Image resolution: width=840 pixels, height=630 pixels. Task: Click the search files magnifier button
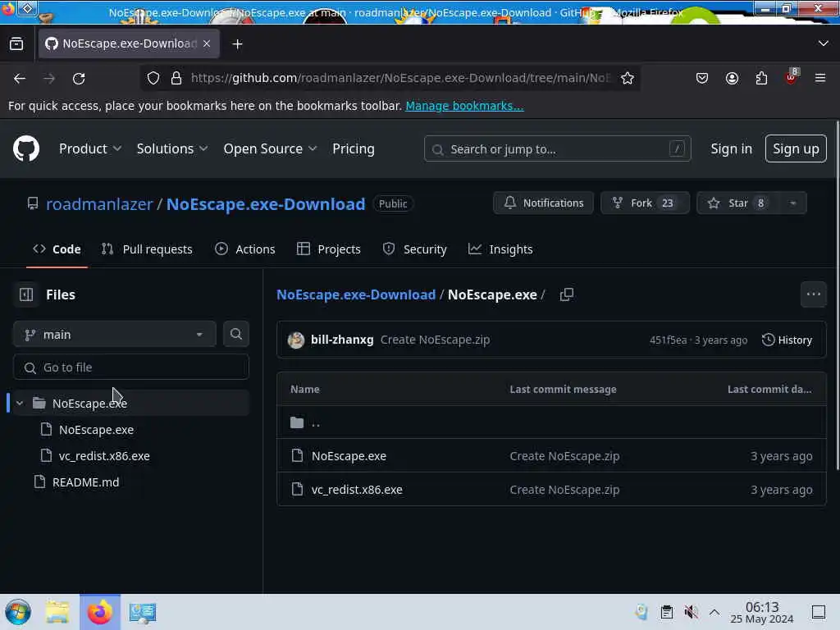[235, 335]
